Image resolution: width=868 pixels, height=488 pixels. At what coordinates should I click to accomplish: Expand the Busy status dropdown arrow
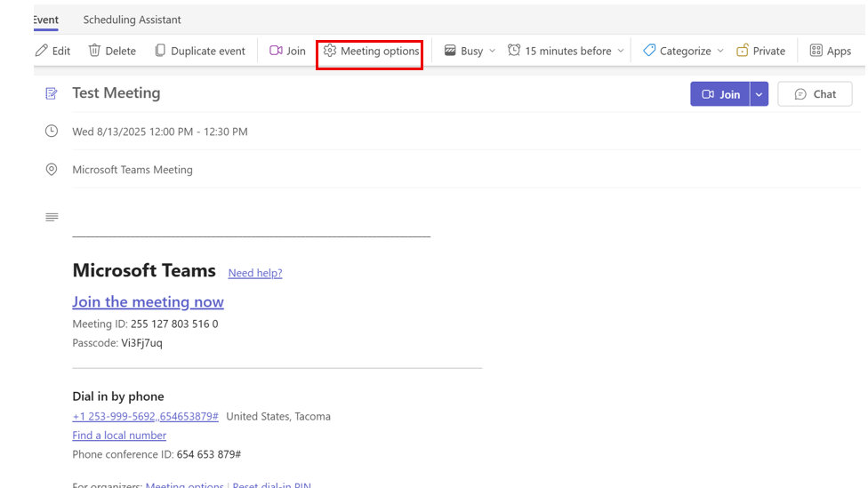point(492,51)
